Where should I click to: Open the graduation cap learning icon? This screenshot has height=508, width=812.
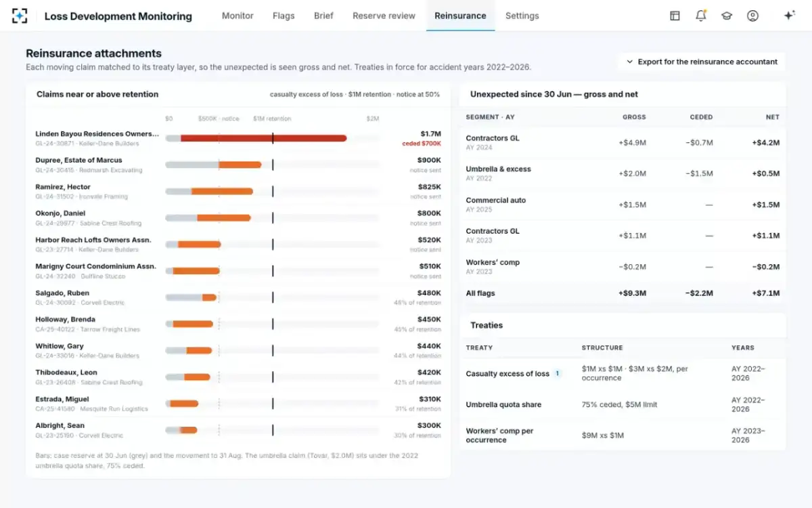(726, 16)
